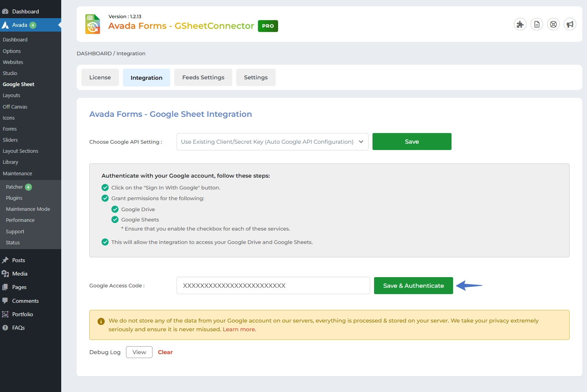Click the puzzle-piece plugin icon in header
This screenshot has height=392, width=587.
(520, 24)
